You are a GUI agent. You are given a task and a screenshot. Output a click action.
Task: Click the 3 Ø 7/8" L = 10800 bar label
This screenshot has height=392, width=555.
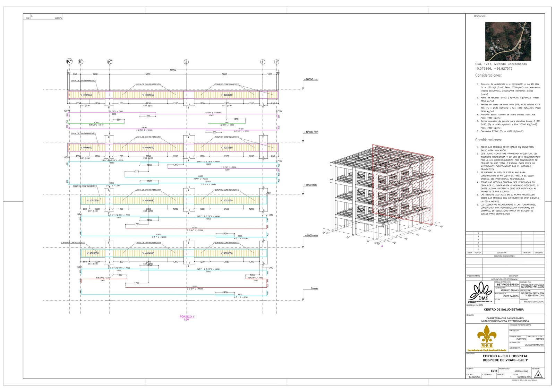[x=212, y=113]
